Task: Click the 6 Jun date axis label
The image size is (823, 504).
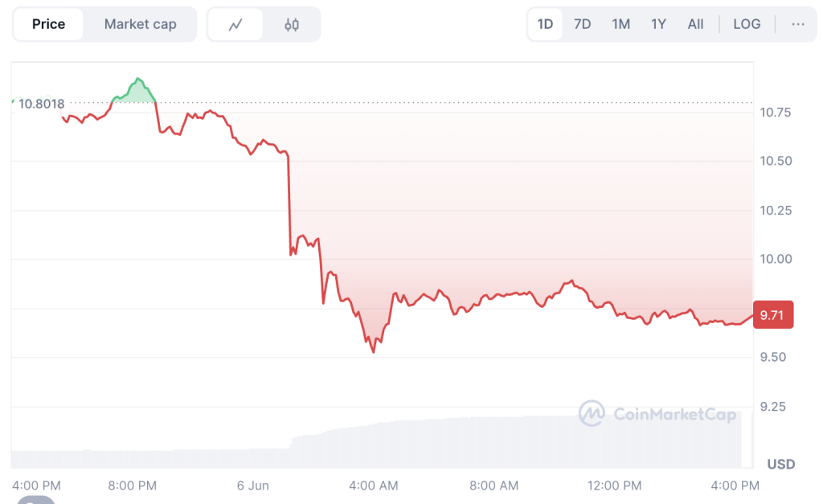Action: 252,486
